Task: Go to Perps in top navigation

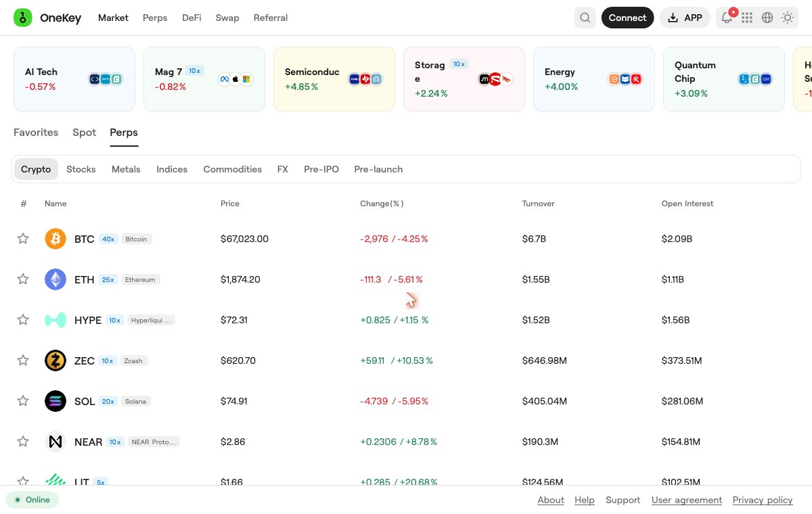Action: (x=155, y=18)
